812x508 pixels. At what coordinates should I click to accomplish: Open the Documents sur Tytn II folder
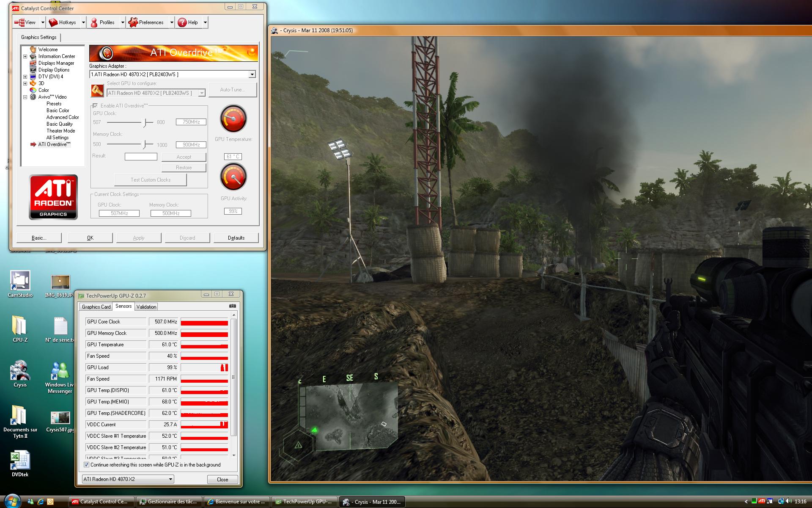click(x=20, y=422)
